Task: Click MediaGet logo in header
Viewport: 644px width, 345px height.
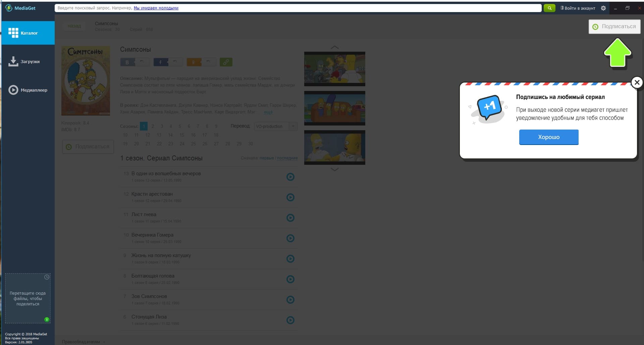Action: 20,8
